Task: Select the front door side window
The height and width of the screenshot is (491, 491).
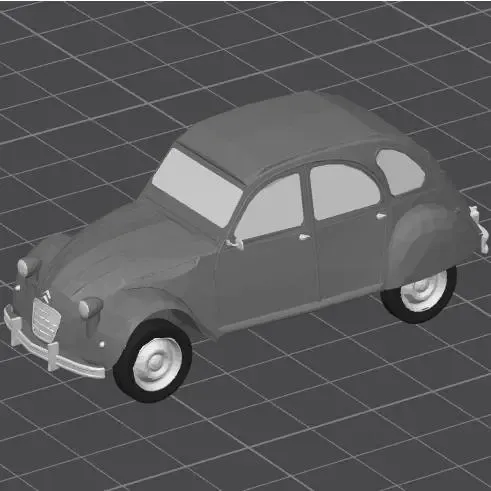Action: tap(269, 207)
